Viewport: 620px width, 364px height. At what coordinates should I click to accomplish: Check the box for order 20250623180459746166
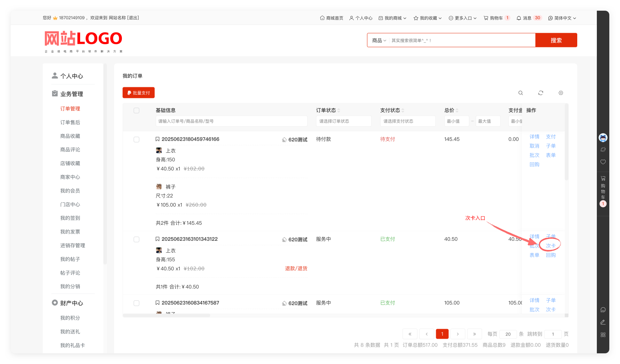click(x=136, y=140)
